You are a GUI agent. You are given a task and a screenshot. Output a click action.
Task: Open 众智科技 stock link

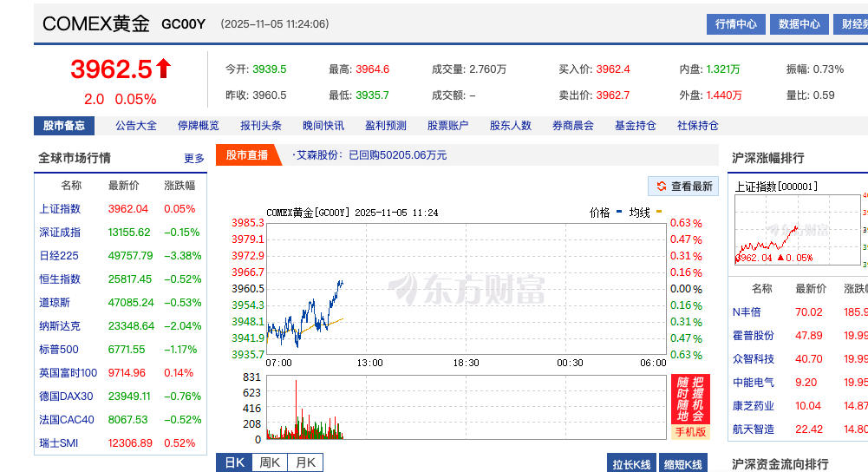(754, 359)
